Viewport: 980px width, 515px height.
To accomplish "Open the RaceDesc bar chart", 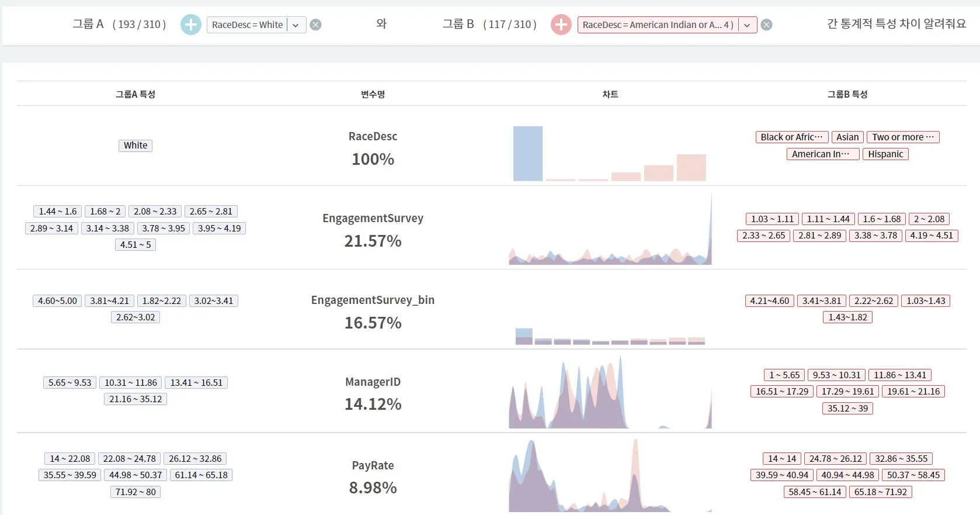I will pyautogui.click(x=610, y=153).
